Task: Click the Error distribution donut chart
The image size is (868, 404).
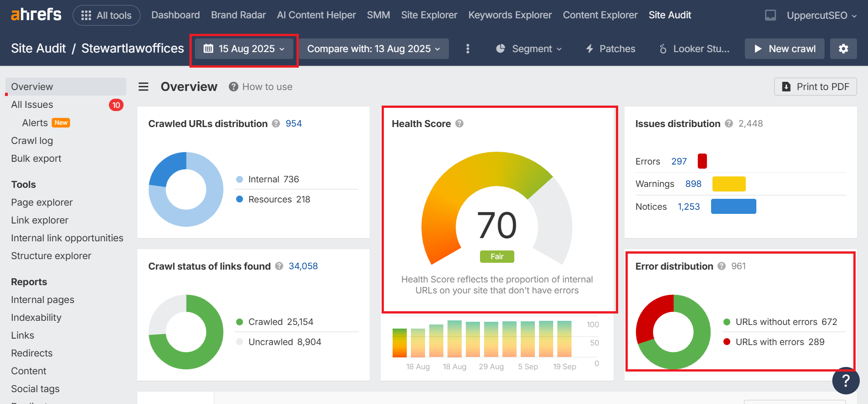Action: pyautogui.click(x=673, y=332)
